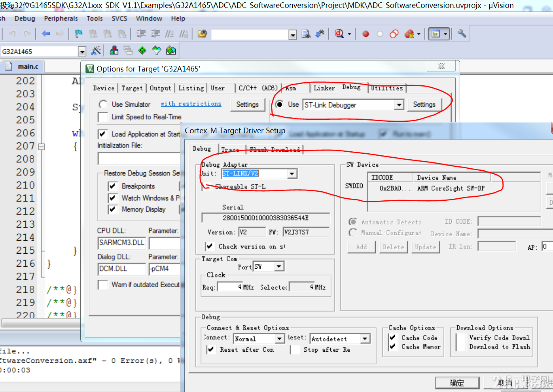Open Manage Run-Time Environment (green diamond icon)
This screenshot has width=553, height=392.
[x=142, y=51]
